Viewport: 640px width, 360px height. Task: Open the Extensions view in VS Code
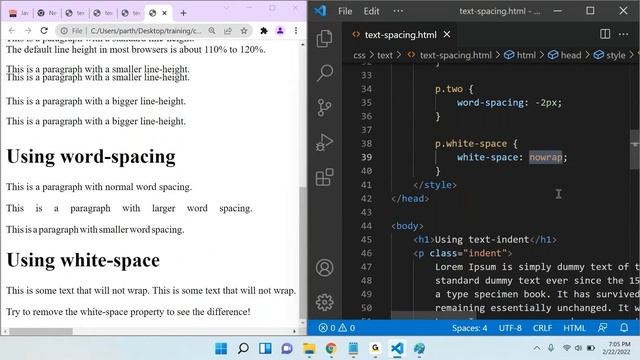[324, 177]
